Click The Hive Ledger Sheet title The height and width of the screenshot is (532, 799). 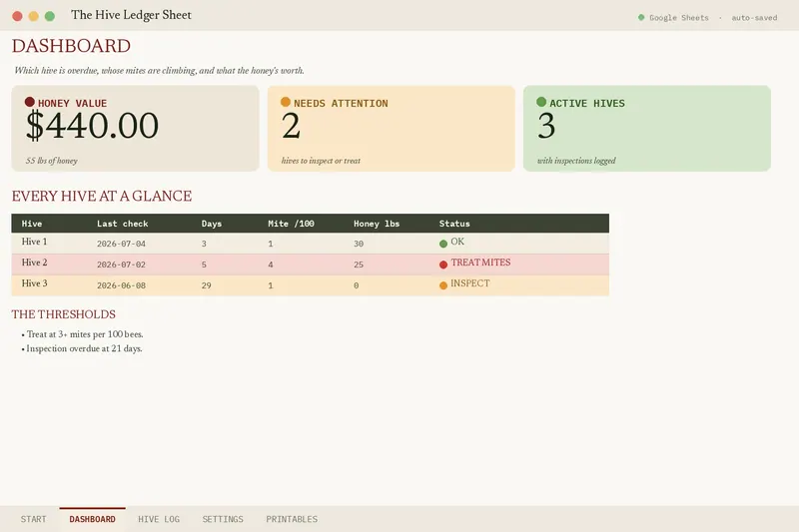click(x=131, y=15)
